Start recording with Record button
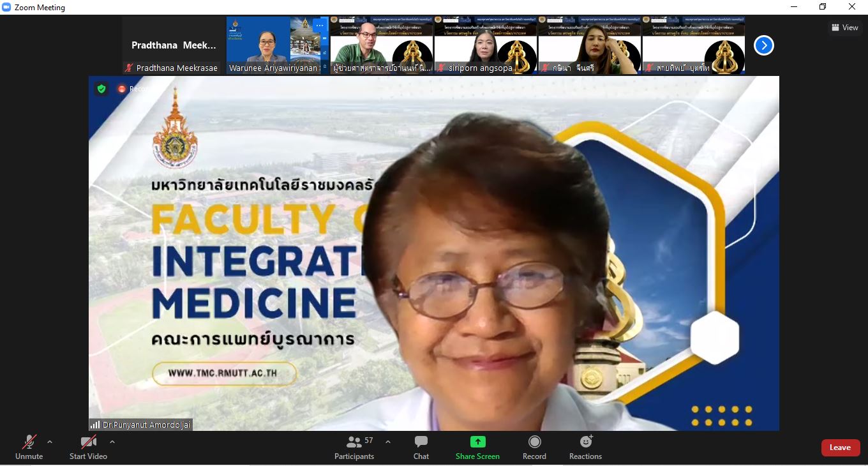This screenshot has width=868, height=466. coord(534,447)
